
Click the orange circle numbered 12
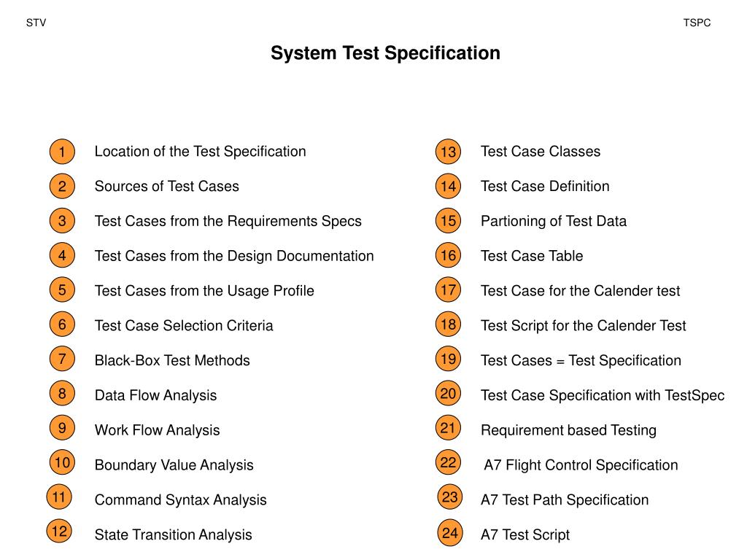click(59, 532)
